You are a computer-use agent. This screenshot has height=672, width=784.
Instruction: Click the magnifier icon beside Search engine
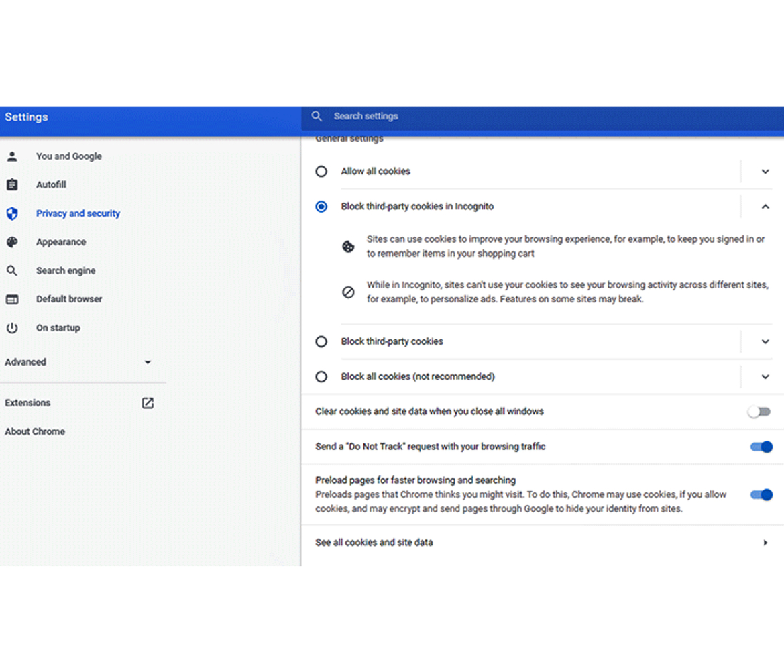(x=12, y=270)
